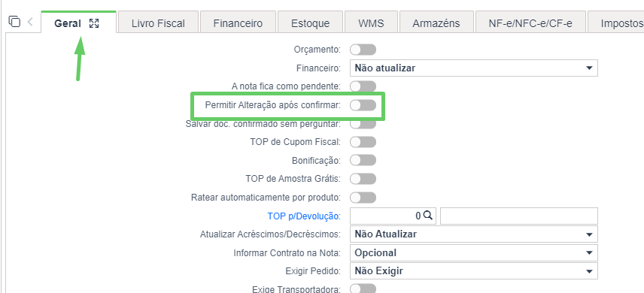Toggle A nota fica como pendente
The width and height of the screenshot is (644, 293).
363,86
